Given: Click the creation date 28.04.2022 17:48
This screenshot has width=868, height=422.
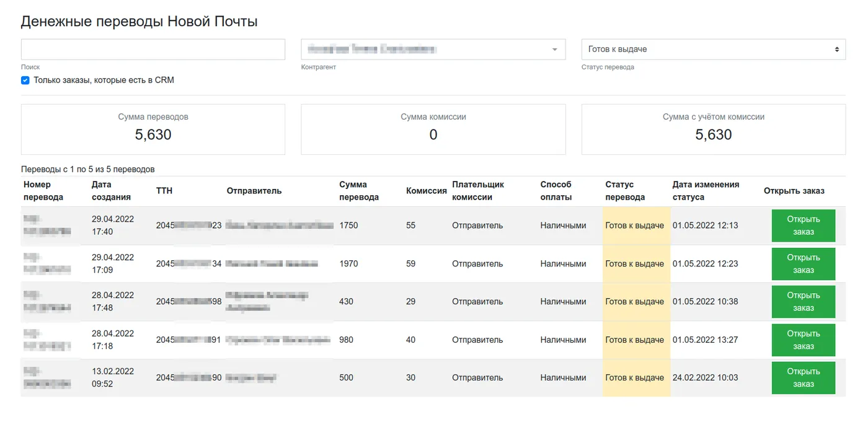Looking at the screenshot, I should click(x=113, y=302).
